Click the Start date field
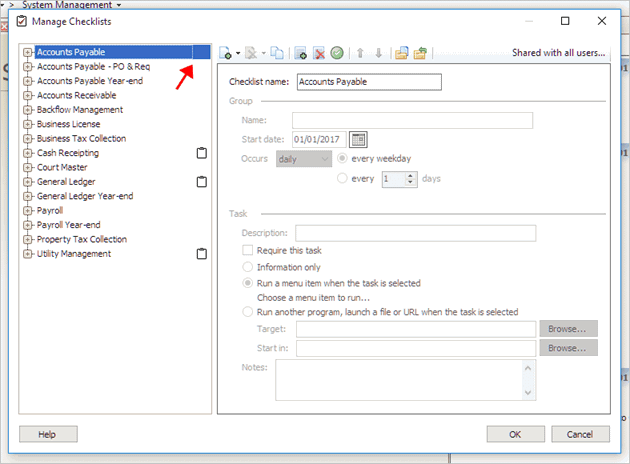The image size is (630, 464). (319, 139)
